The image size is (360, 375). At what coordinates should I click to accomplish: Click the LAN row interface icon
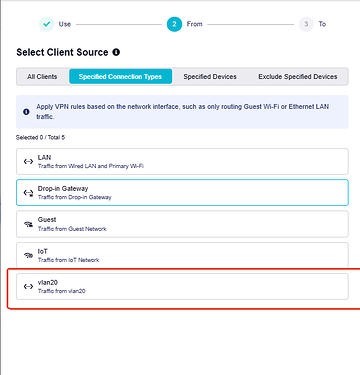coord(28,161)
